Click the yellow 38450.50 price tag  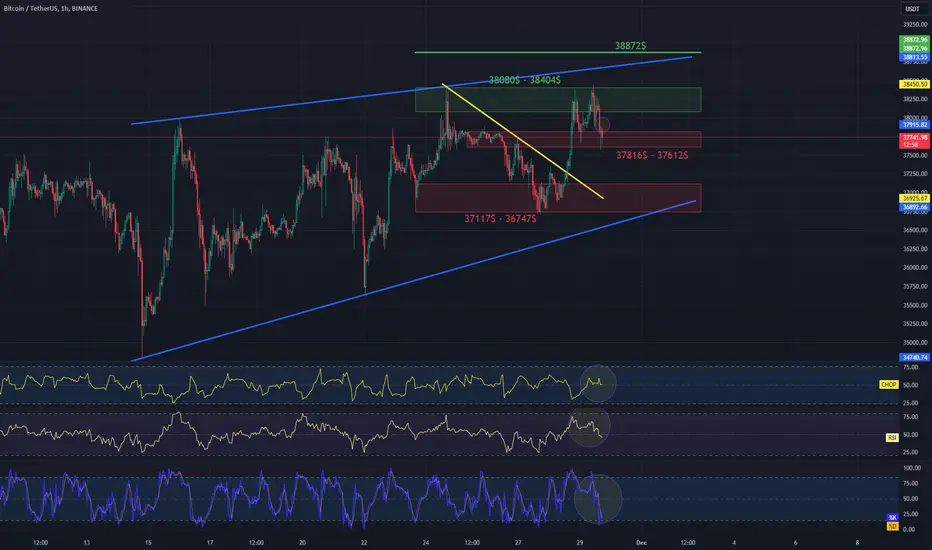[914, 84]
